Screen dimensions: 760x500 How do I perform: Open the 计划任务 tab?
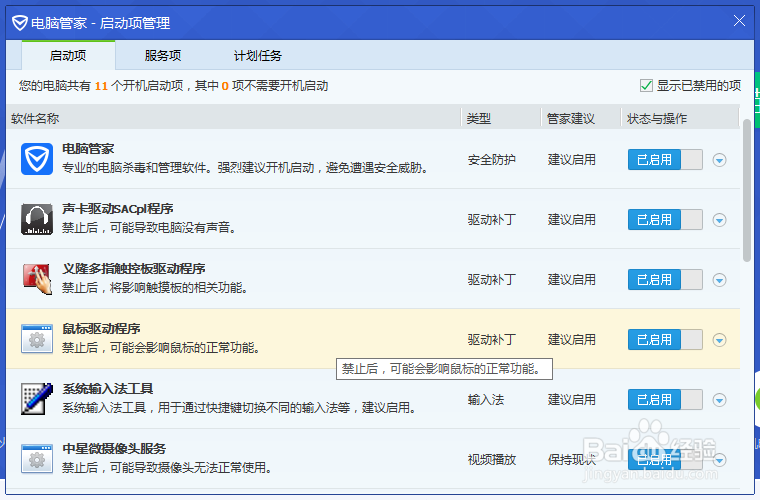coord(258,55)
